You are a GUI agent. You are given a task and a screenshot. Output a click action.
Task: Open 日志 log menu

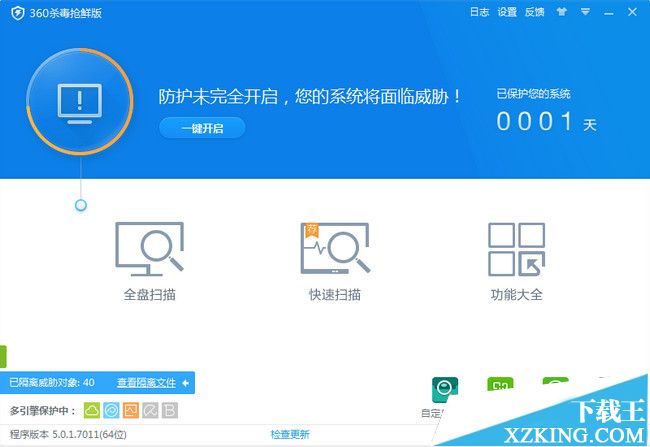[x=479, y=12]
